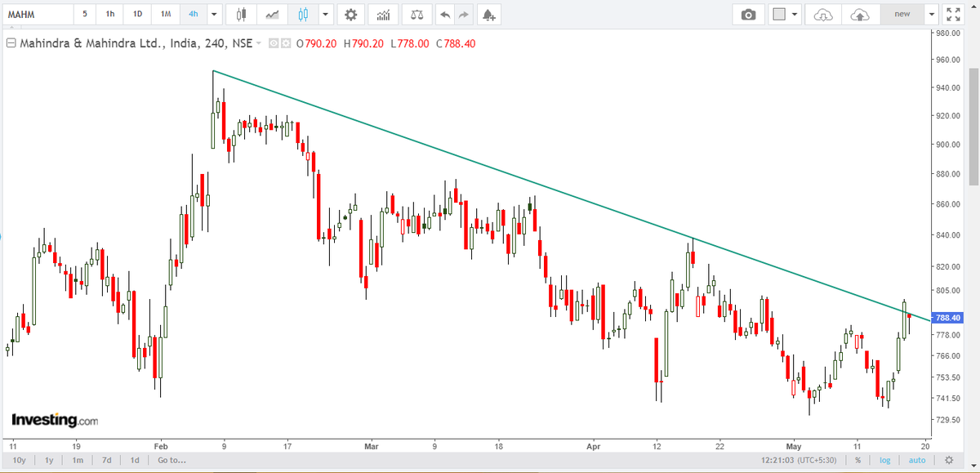Select the candlestick bar style icon
Image resolution: width=980 pixels, height=473 pixels.
point(240,15)
